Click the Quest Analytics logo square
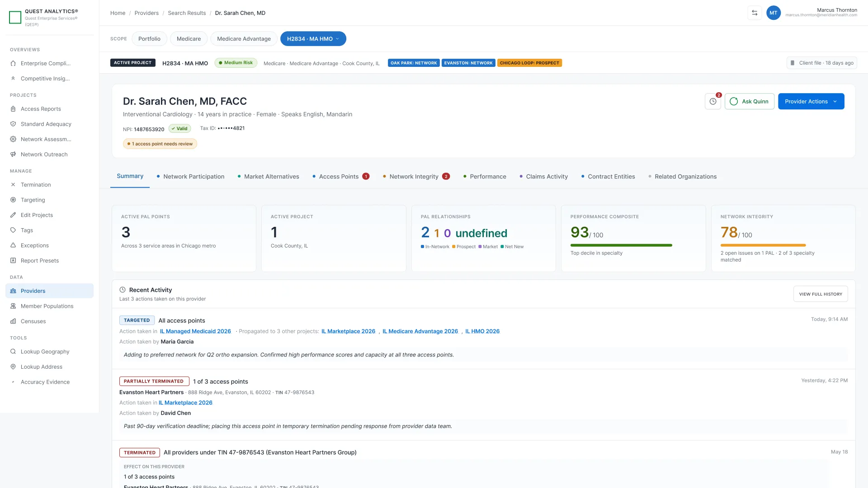The image size is (868, 488). click(15, 18)
